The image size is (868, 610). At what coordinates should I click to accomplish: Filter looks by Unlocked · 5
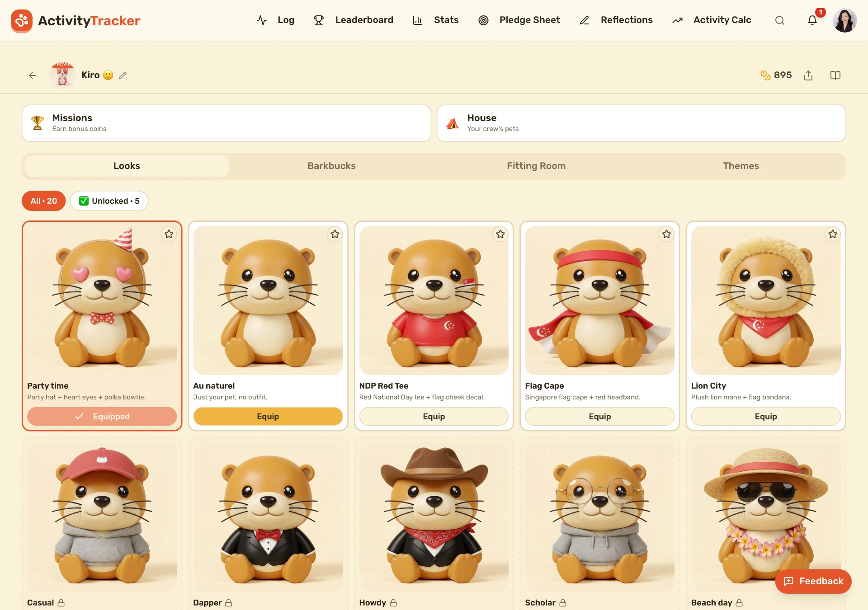(x=109, y=201)
